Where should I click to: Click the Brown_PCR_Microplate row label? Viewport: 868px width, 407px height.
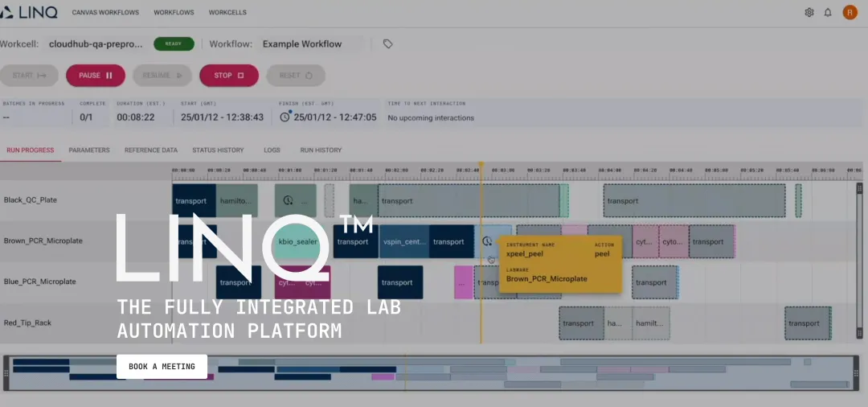[x=43, y=240]
